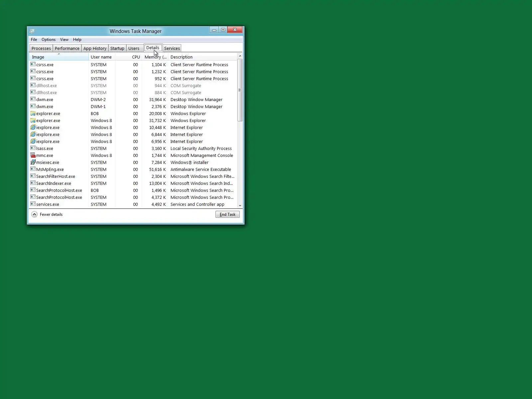
Task: Sort the list by the CPU column header
Action: (129, 57)
